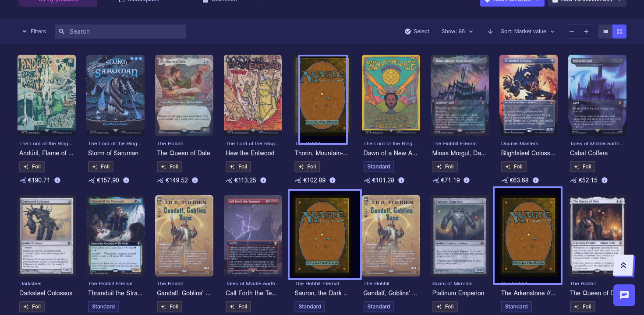Open the chat support widget

624,295
